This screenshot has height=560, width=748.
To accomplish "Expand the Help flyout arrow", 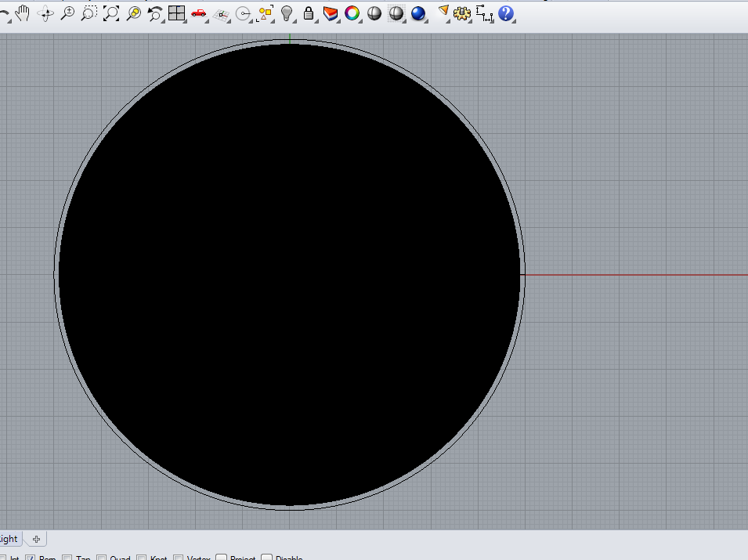I will point(513,20).
